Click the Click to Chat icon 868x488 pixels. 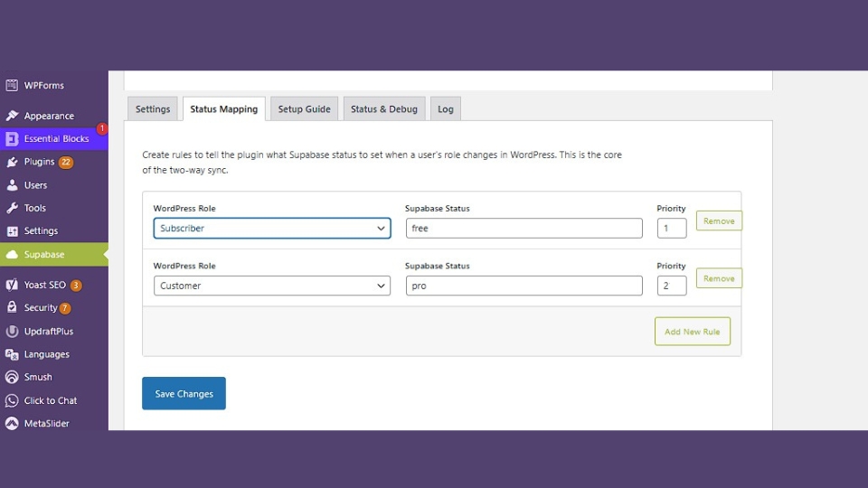[12, 400]
